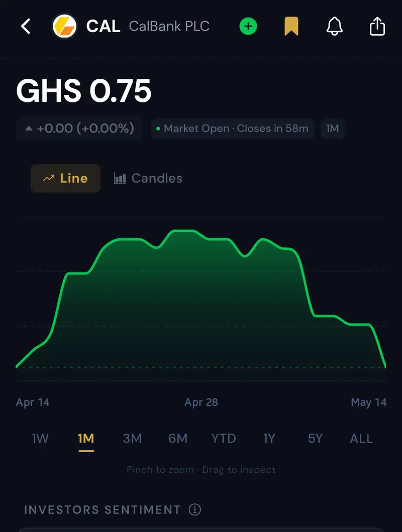Select the 3M time range
Image resolution: width=402 pixels, height=532 pixels.
132,438
